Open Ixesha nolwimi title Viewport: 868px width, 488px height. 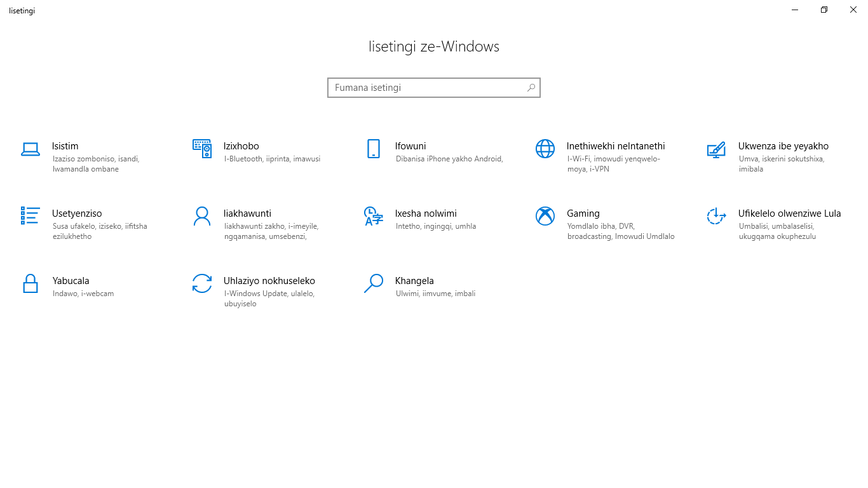pyautogui.click(x=426, y=213)
